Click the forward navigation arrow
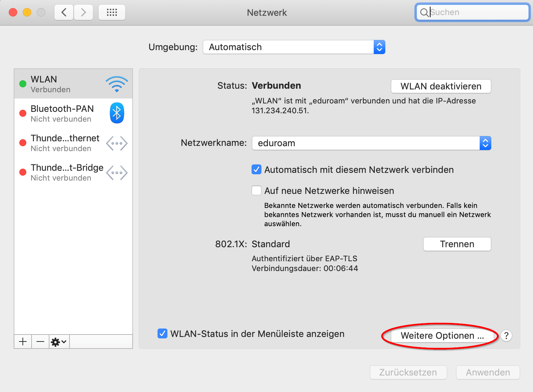533x392 pixels. (x=84, y=13)
